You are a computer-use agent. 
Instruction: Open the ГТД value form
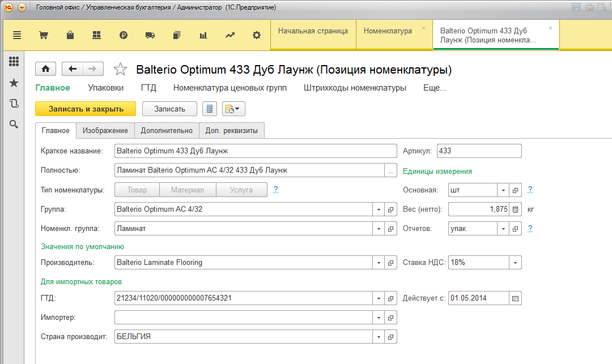click(390, 298)
